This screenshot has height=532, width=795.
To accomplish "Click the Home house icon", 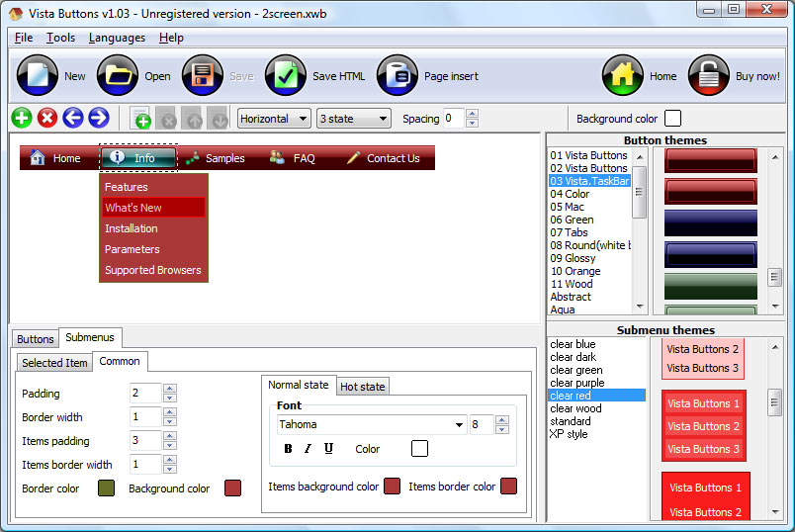I will tap(623, 75).
